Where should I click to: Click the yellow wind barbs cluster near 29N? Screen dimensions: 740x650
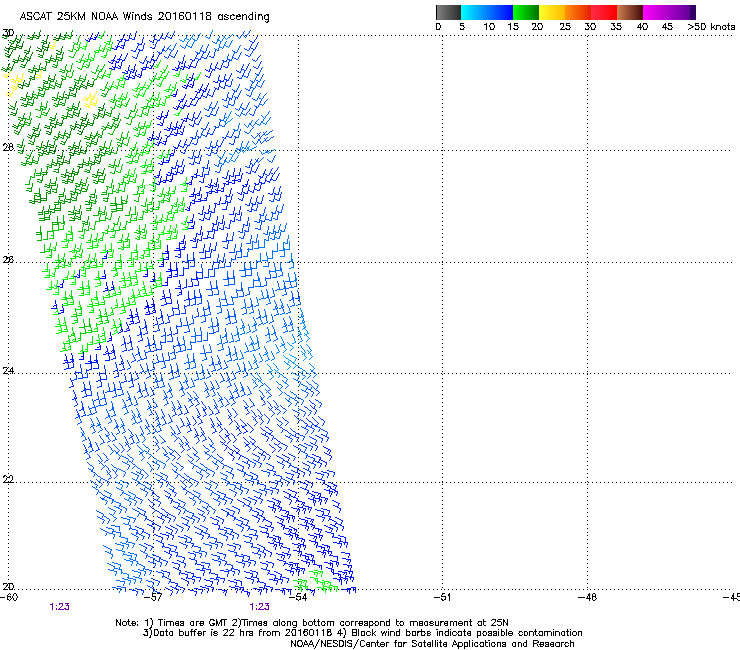point(90,100)
